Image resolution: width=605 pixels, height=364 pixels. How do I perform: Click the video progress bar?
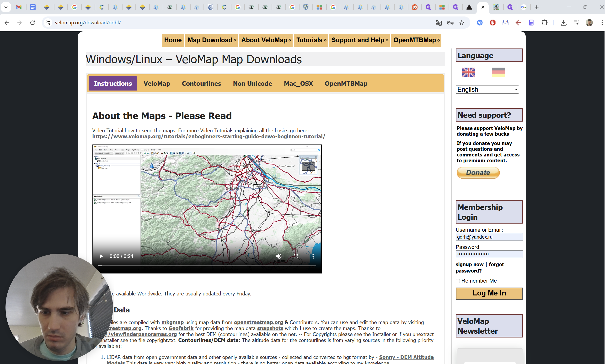[x=207, y=265]
